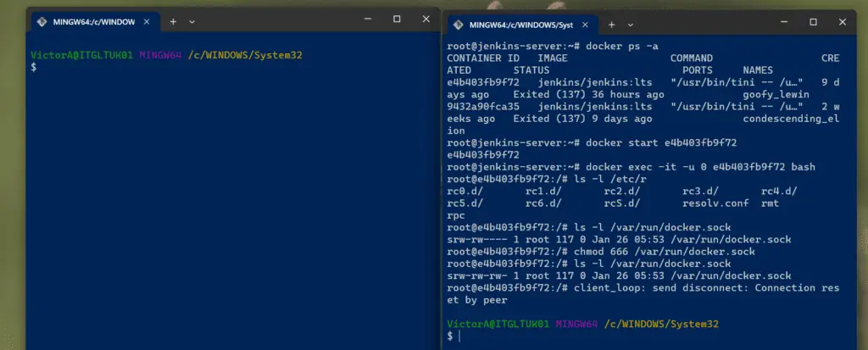Open a new tab in the left terminal

(x=173, y=21)
